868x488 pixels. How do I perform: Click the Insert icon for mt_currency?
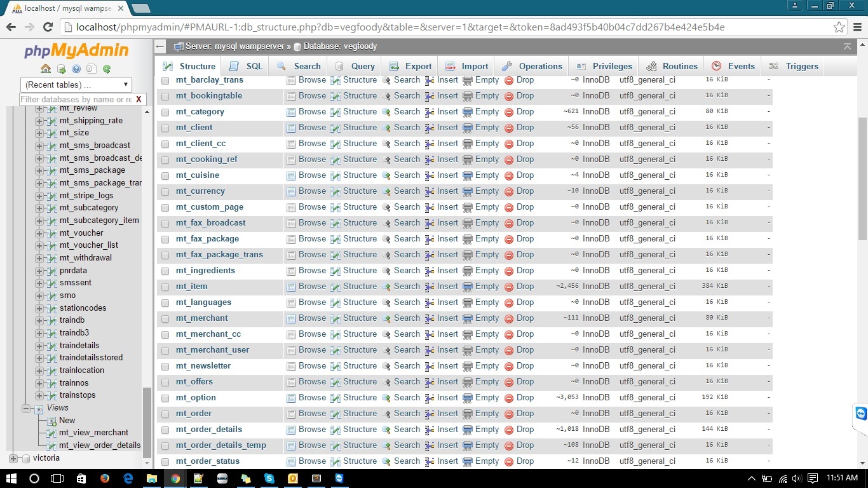pos(430,191)
